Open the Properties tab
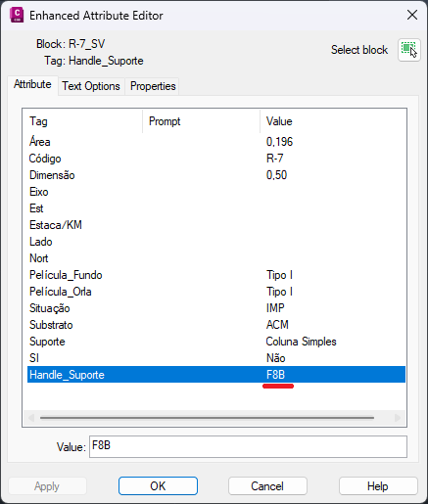This screenshot has width=428, height=504. click(153, 86)
